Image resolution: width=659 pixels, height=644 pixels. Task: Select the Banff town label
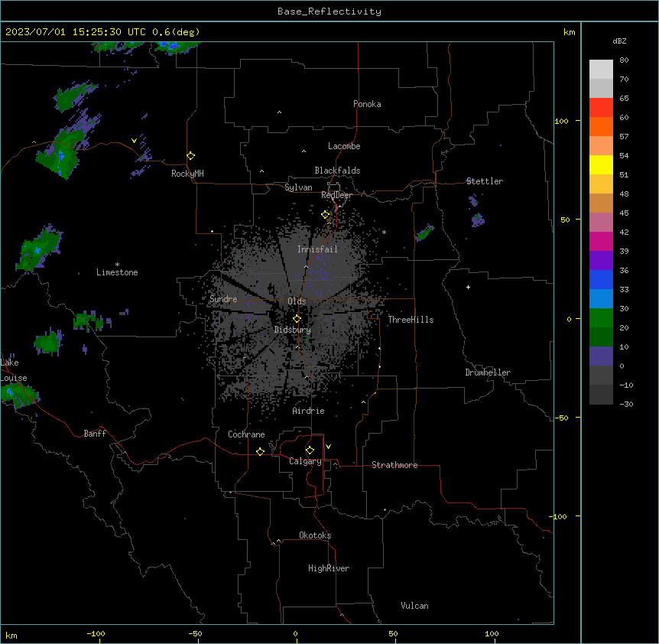click(x=95, y=434)
